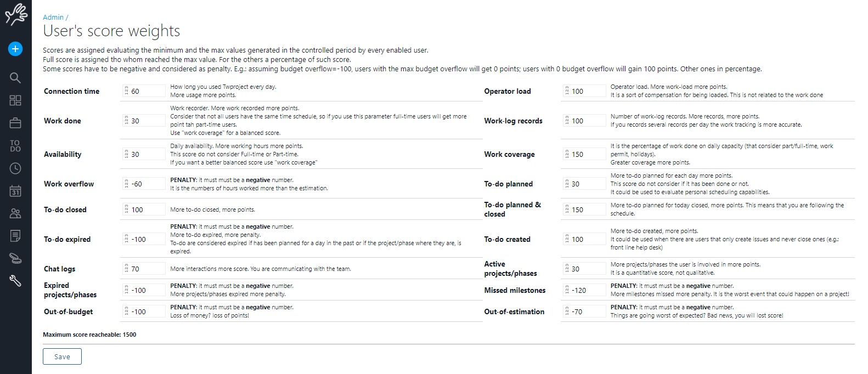Click the blue plus add button
Viewport: 868px width, 374px height.
pos(15,49)
